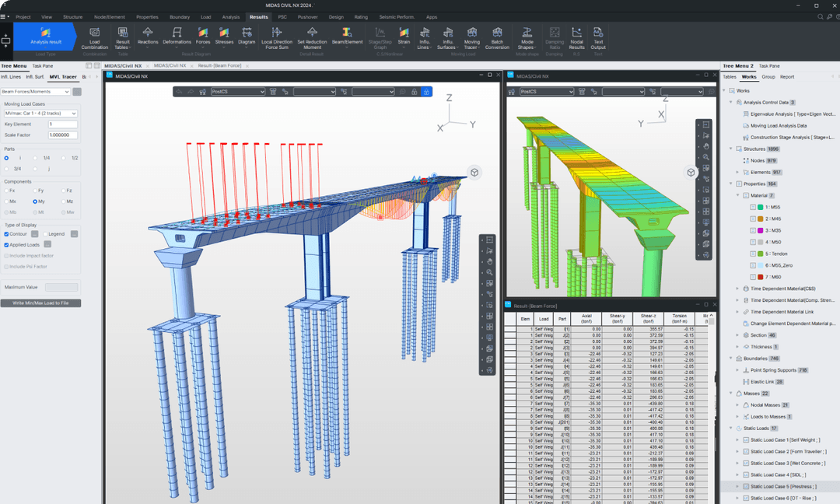Open the Influ. Lines tool

(x=425, y=38)
